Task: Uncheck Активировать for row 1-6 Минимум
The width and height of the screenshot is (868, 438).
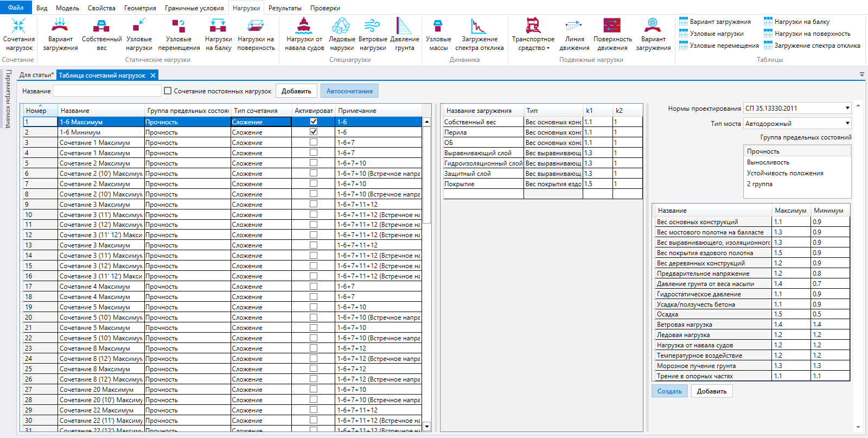Action: click(314, 132)
